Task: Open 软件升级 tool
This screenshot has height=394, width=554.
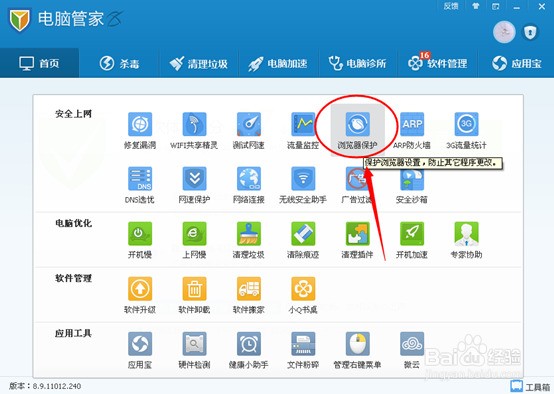Action: [140, 289]
